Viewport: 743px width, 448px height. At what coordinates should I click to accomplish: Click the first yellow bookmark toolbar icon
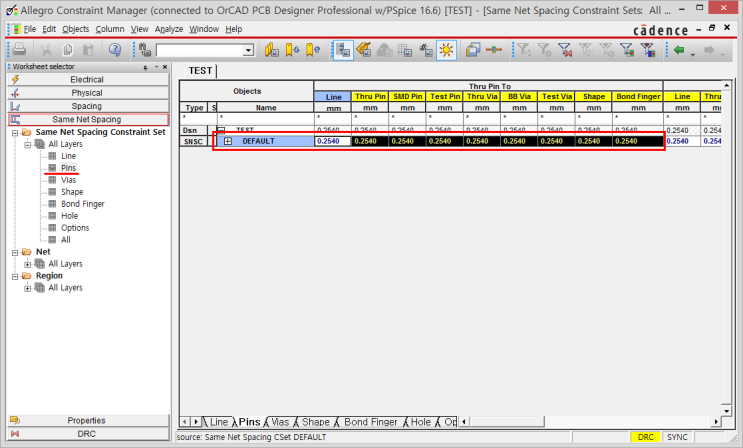(272, 49)
